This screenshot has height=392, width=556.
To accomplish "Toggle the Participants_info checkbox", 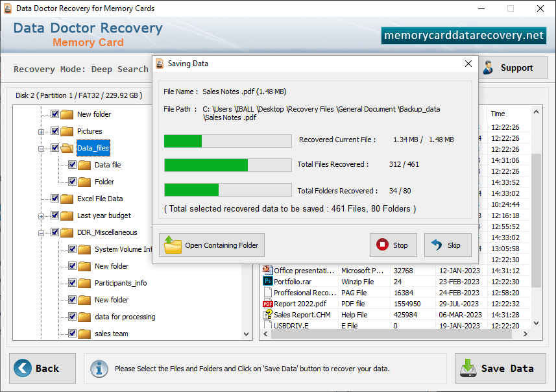I will click(72, 283).
